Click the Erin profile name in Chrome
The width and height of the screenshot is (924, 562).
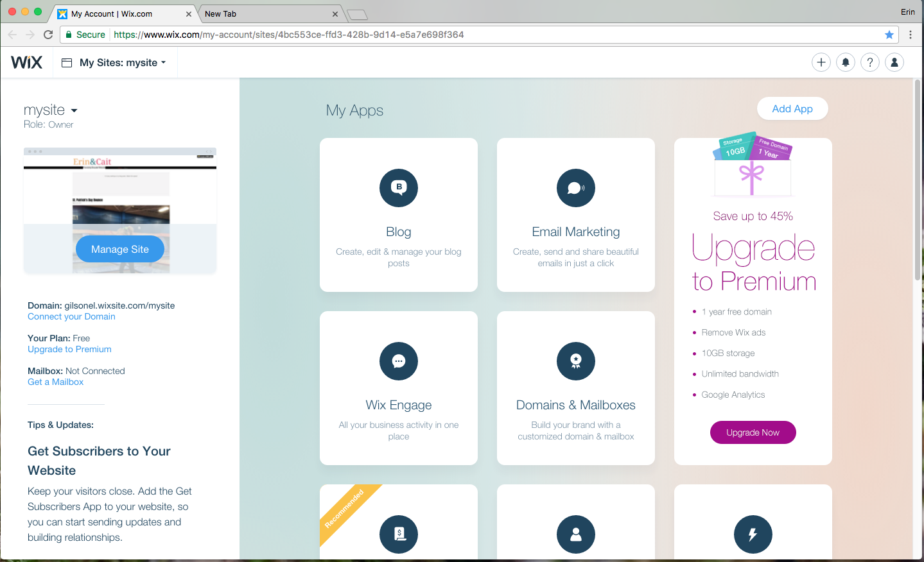907,12
